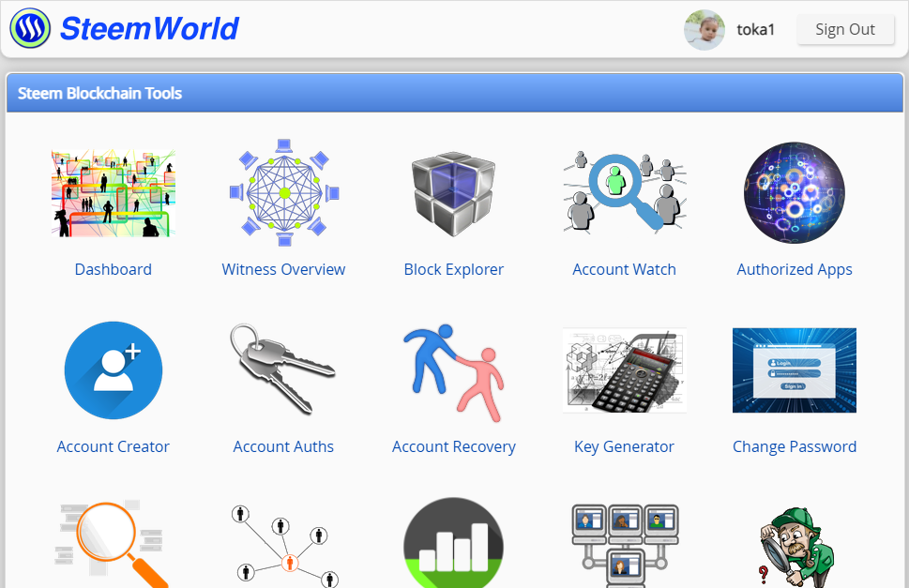Image resolution: width=909 pixels, height=588 pixels.
Task: Click the connected people network icon
Action: tap(284, 546)
